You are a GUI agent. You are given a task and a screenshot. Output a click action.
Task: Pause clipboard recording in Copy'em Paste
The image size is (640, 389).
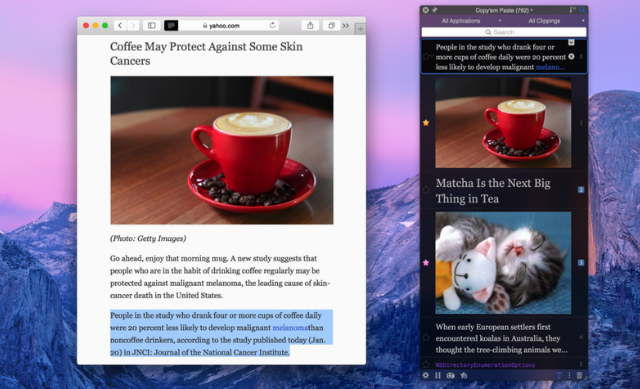click(438, 376)
